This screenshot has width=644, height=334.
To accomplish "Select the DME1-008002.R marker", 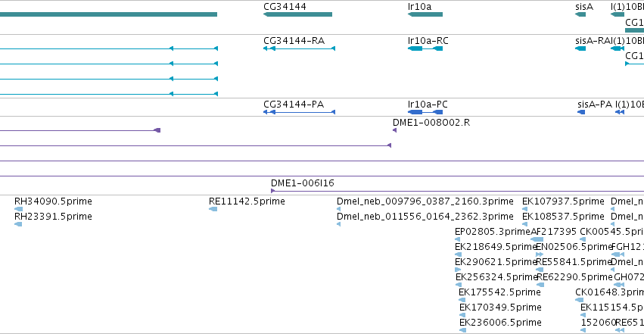I will (395, 130).
